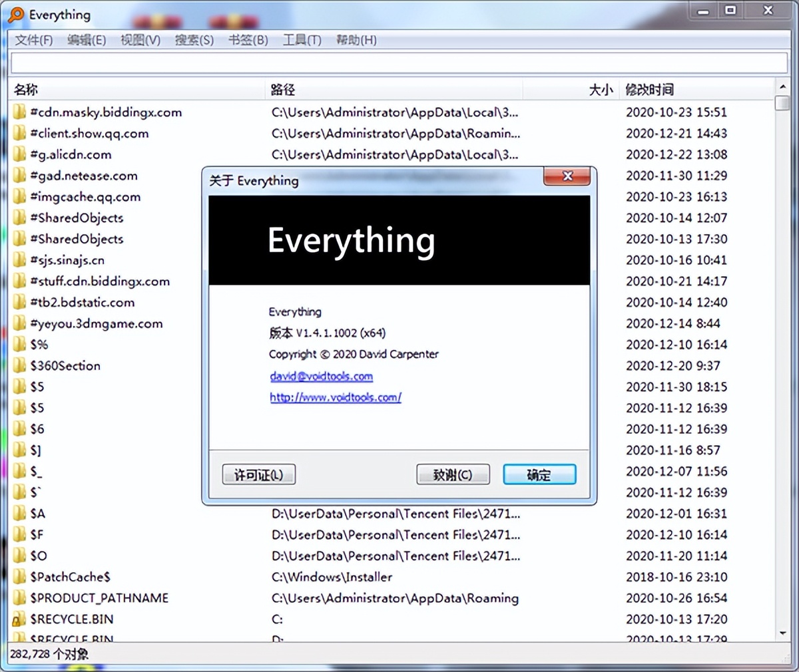
Task: Click the date 2020-10-13 17:30
Action: [x=676, y=239]
